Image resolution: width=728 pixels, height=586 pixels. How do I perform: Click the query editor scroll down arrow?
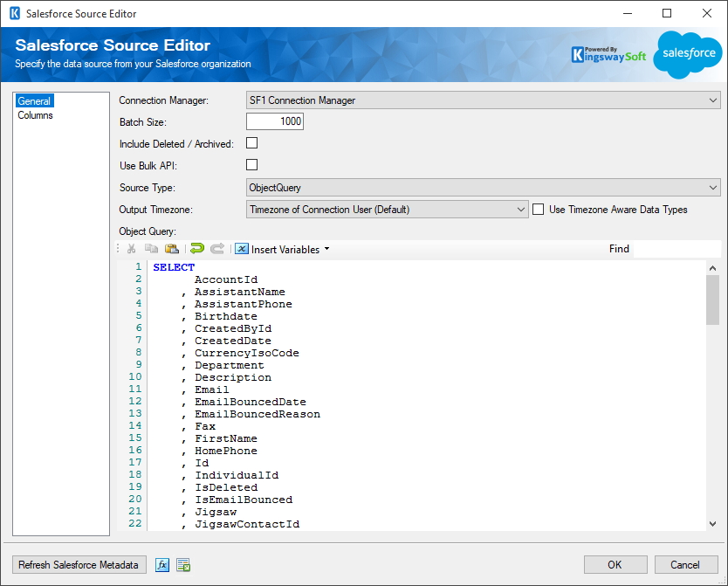click(712, 524)
